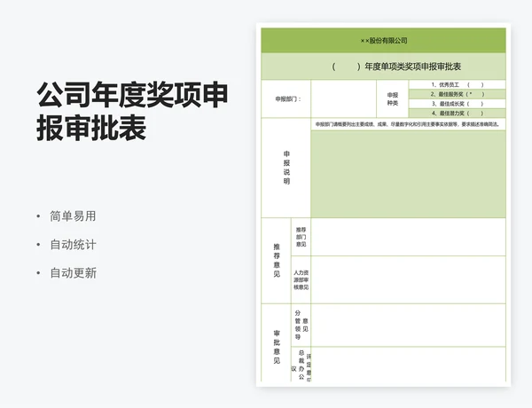Check the 优秀员工 award option

pyautogui.click(x=457, y=85)
